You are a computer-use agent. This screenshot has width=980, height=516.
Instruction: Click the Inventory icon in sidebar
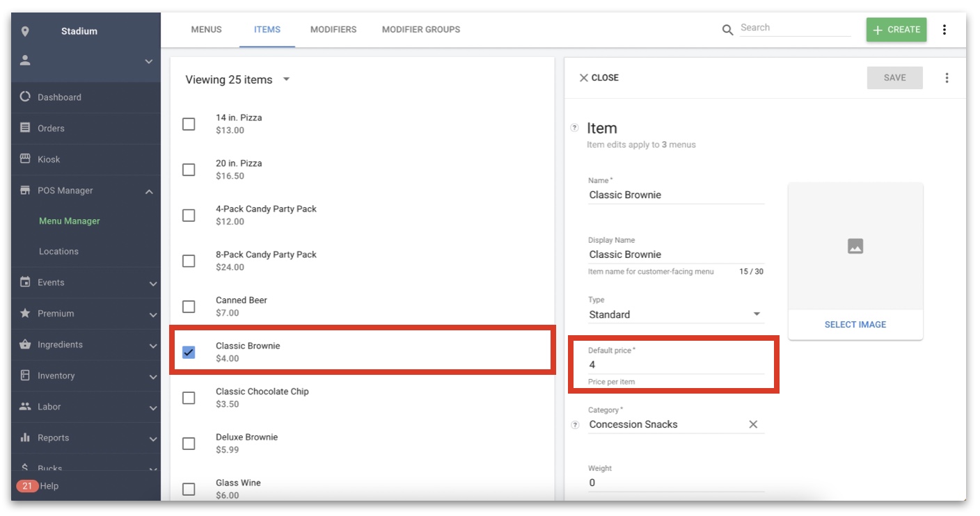[x=26, y=375]
